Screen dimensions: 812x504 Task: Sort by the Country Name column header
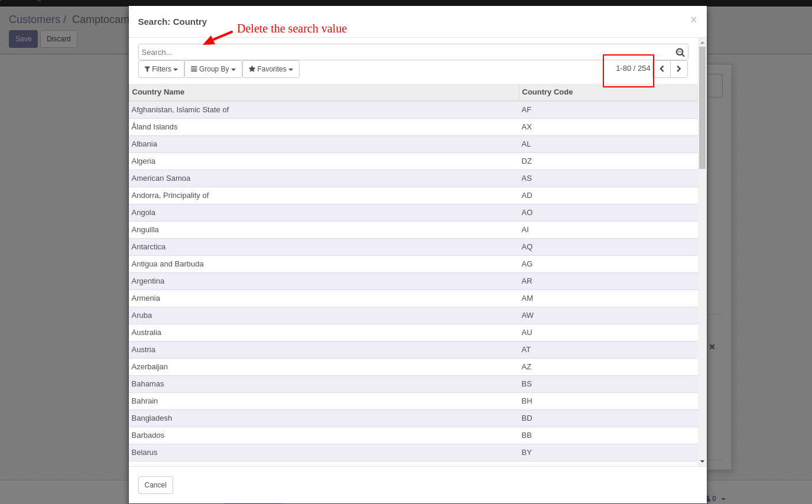158,92
